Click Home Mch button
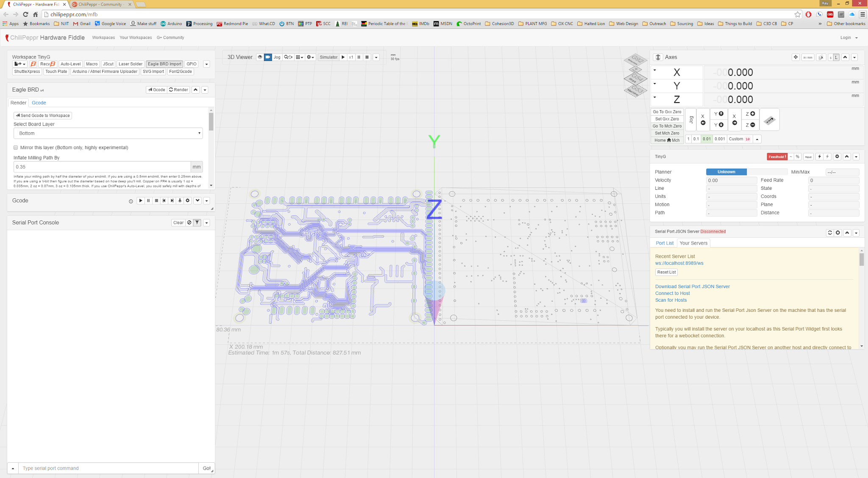 [x=667, y=140]
